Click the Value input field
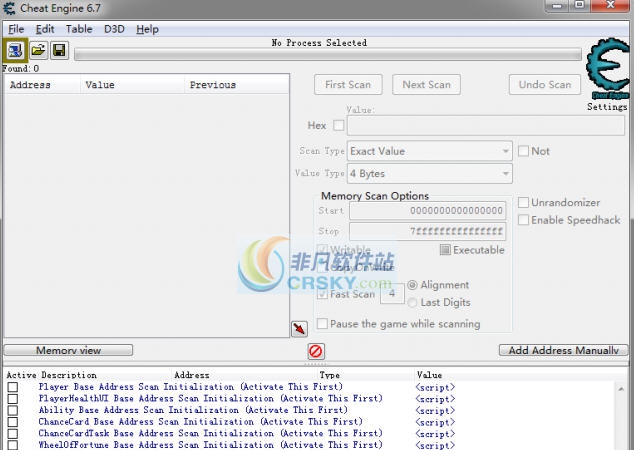 point(486,126)
